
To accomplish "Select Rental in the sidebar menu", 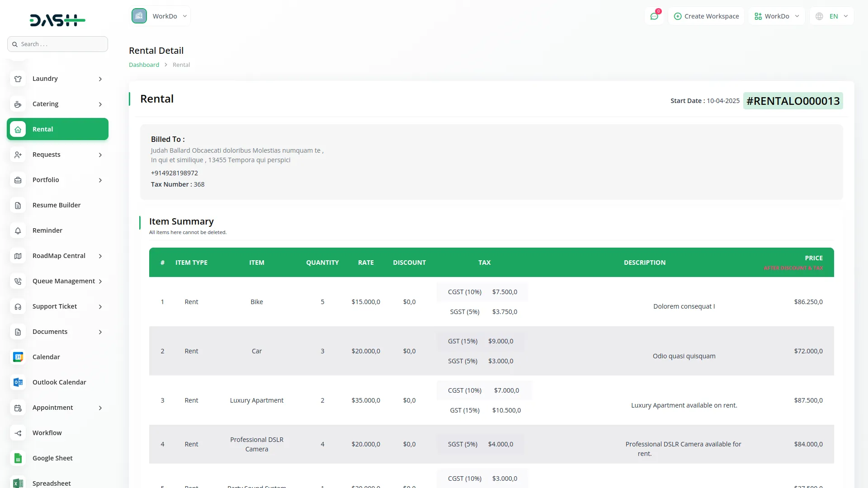I will [x=43, y=129].
